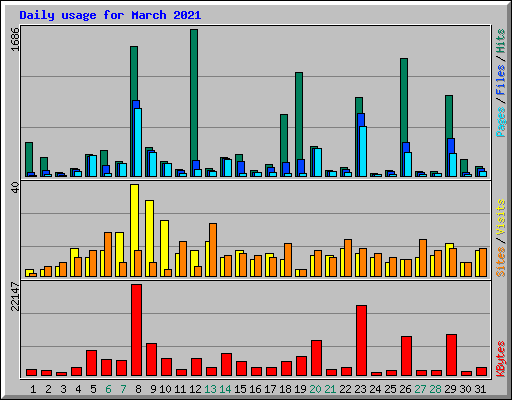The height and width of the screenshot is (400, 512).
Task: Click day 26 on the date axis
Action: pos(405,389)
